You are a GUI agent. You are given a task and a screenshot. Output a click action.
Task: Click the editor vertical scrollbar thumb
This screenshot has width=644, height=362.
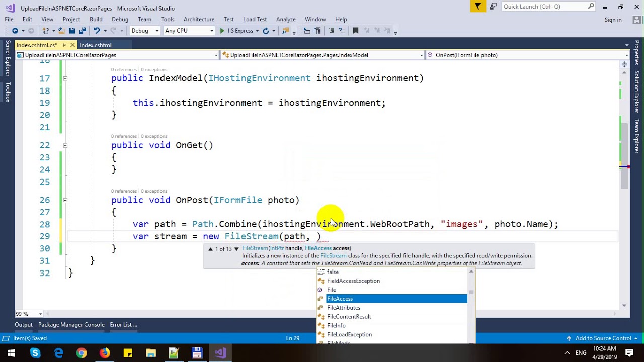(624, 156)
